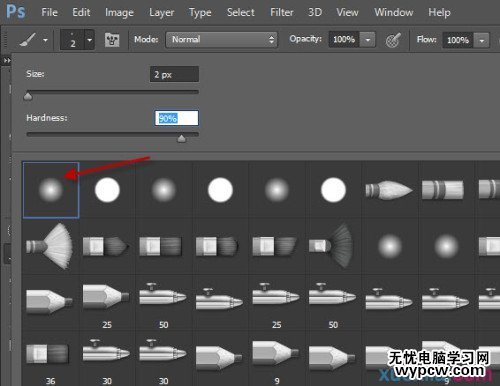The height and width of the screenshot is (386, 500).
Task: Click the Brush tool preset icon
Action: pos(28,40)
